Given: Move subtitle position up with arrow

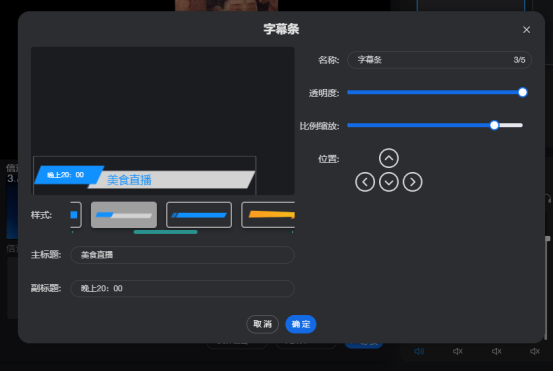Looking at the screenshot, I should click(389, 158).
